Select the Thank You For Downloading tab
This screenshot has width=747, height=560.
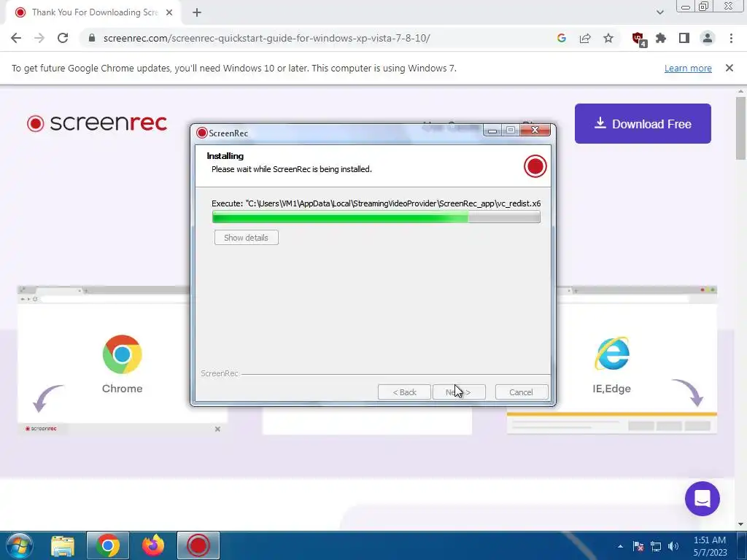click(93, 12)
